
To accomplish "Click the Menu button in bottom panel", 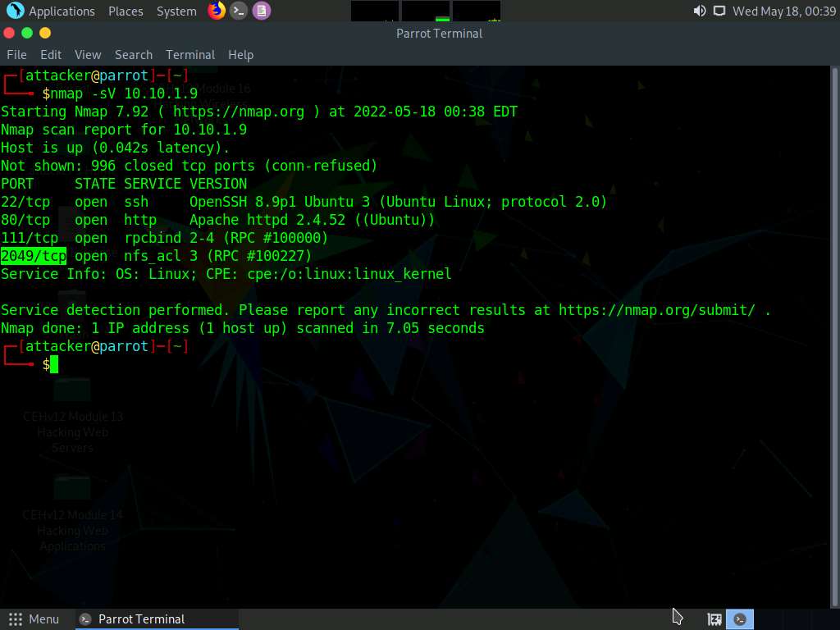I will click(34, 619).
